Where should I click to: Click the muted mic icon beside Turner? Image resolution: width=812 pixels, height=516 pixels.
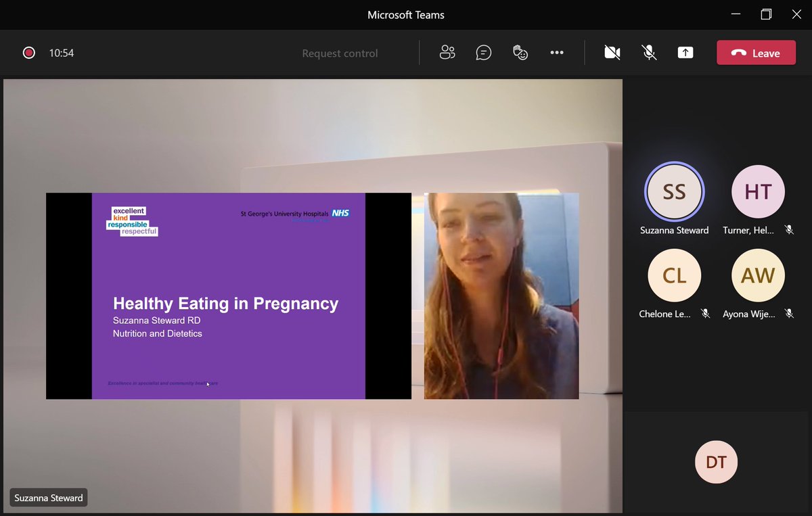coord(789,230)
